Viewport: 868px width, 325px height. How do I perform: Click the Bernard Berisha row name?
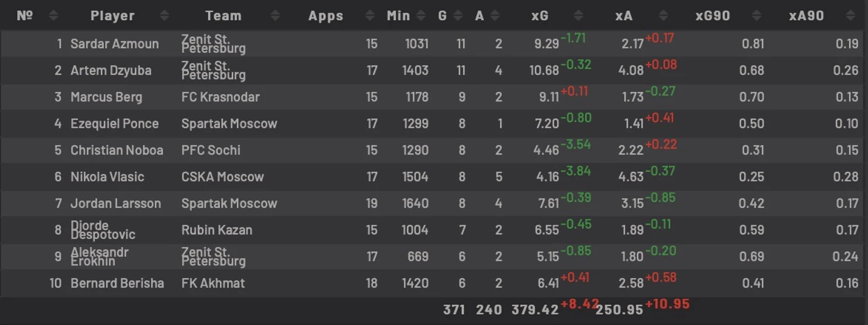(x=117, y=283)
